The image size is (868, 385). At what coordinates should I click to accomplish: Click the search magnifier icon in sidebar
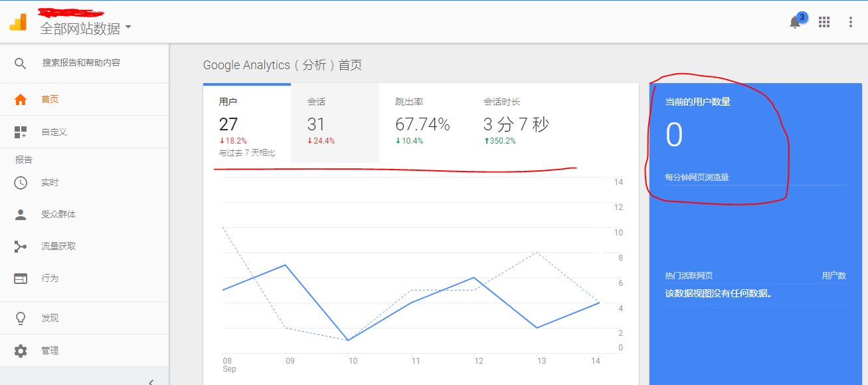[x=21, y=63]
